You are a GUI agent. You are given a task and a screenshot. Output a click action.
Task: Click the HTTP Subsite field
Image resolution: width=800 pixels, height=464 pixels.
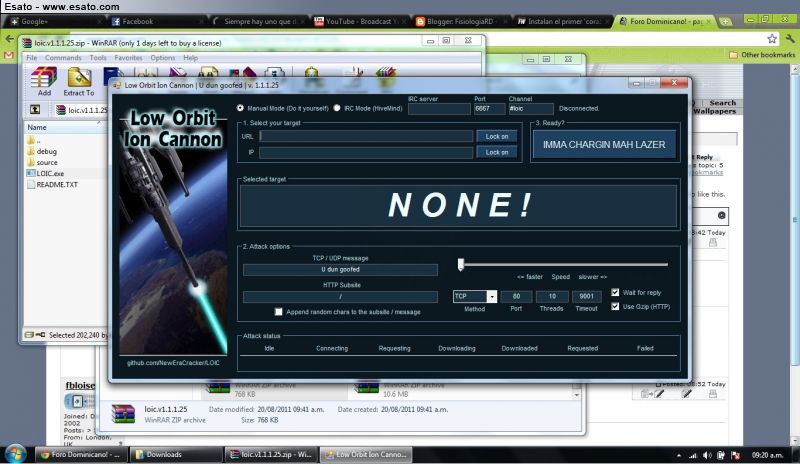point(340,297)
